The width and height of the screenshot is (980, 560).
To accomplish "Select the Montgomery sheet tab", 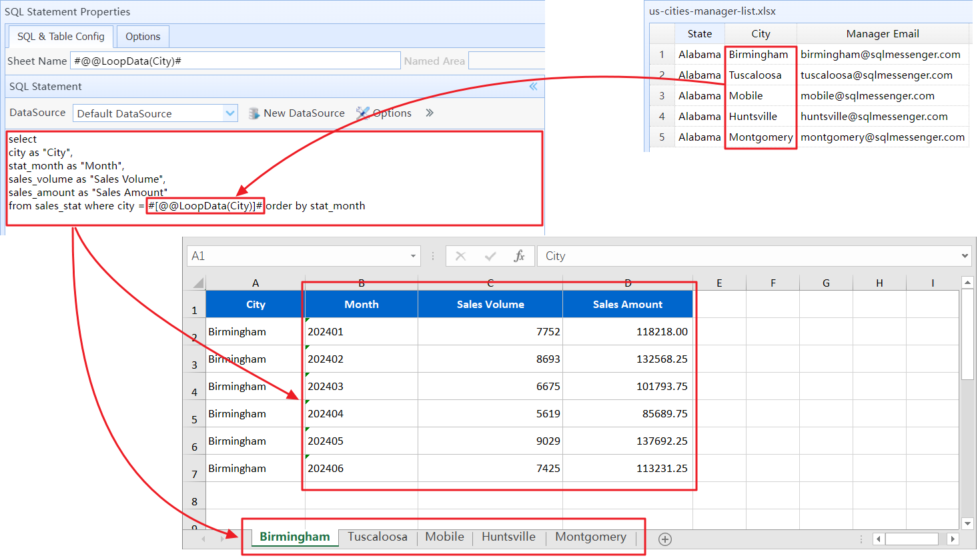I will (x=590, y=537).
